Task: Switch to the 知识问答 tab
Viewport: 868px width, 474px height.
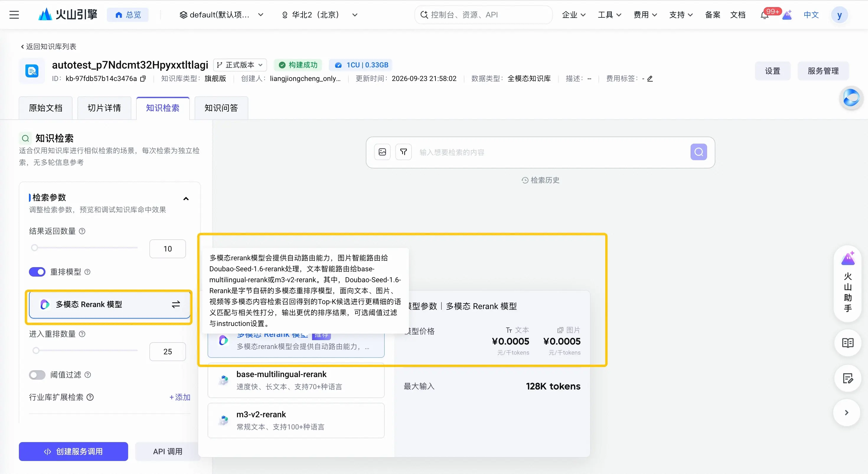Action: (221, 108)
